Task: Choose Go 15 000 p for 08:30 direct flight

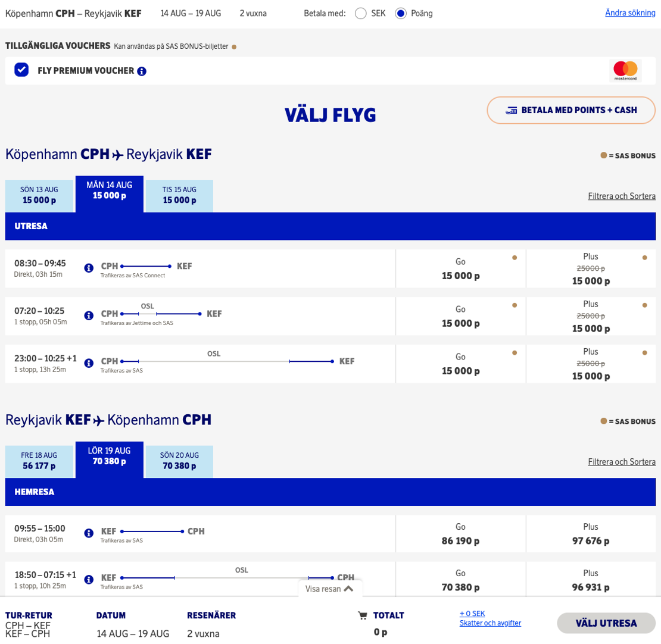Action: tap(461, 268)
